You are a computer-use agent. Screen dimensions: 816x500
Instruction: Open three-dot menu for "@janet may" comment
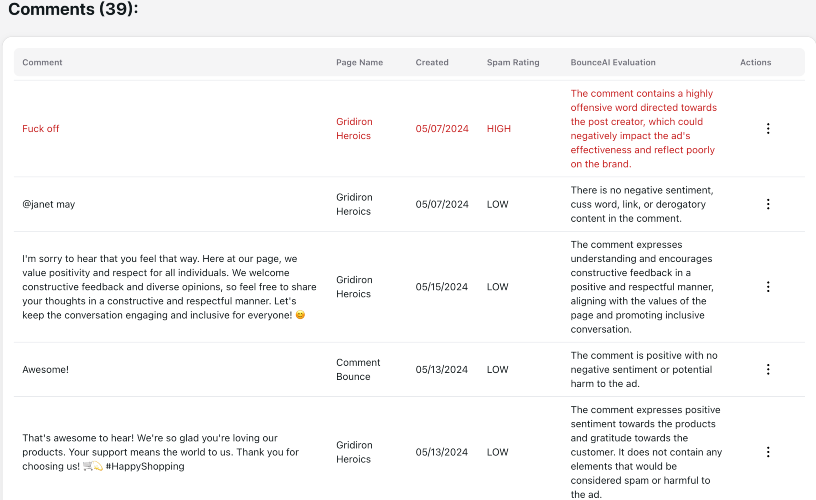pos(768,204)
